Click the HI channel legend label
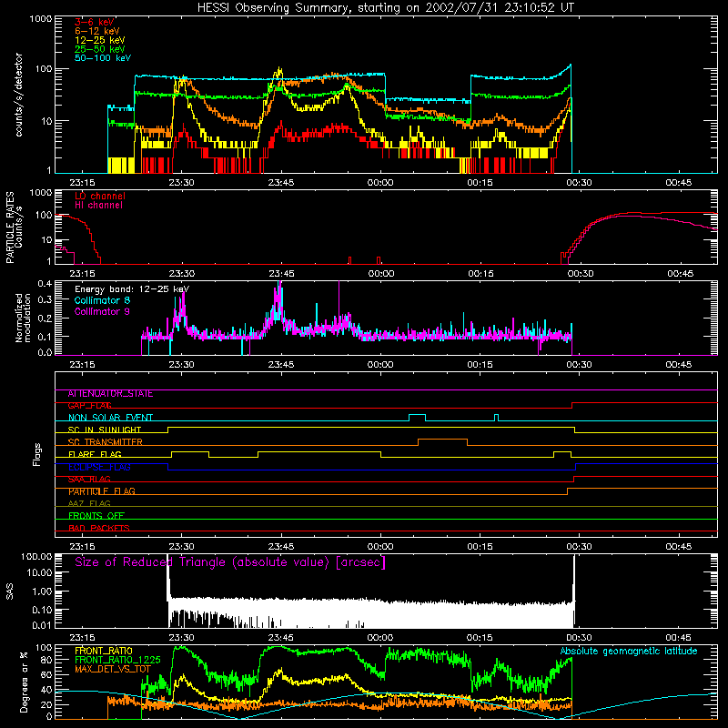This screenshot has height=728, width=728. (x=98, y=206)
